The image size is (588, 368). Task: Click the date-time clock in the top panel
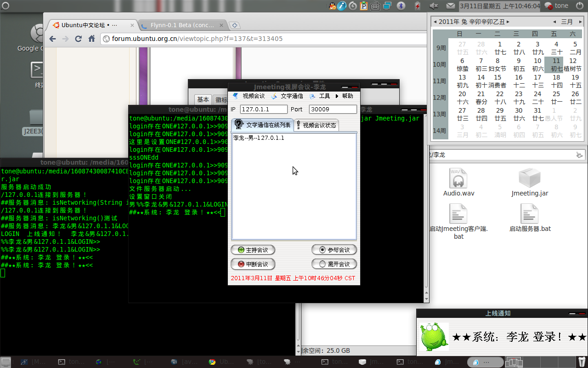click(x=499, y=6)
